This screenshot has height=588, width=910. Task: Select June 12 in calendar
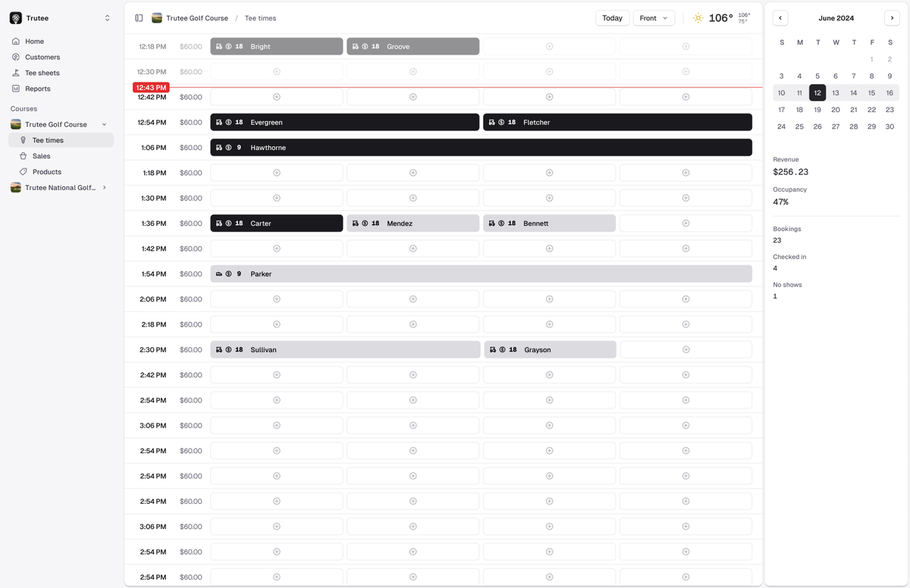point(817,92)
